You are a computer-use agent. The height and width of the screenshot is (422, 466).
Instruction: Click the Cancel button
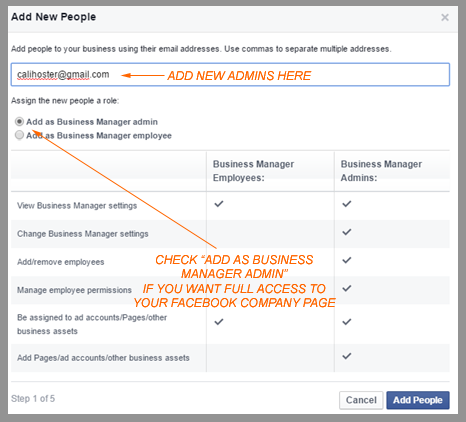(361, 400)
